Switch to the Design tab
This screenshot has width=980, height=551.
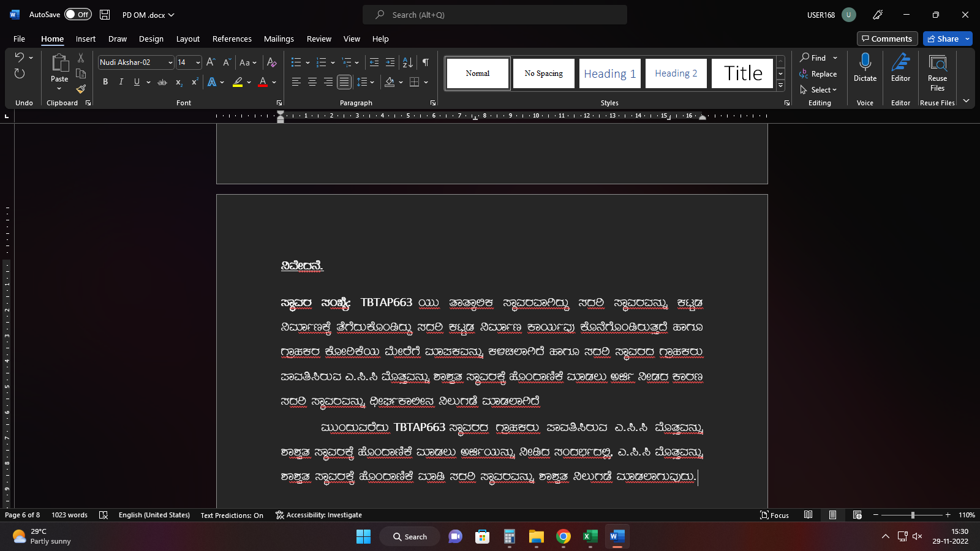(151, 39)
